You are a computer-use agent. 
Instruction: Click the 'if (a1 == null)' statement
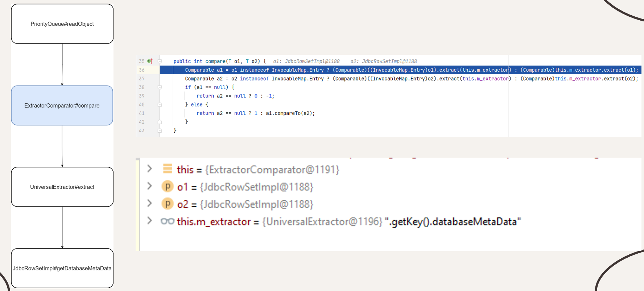[210, 87]
